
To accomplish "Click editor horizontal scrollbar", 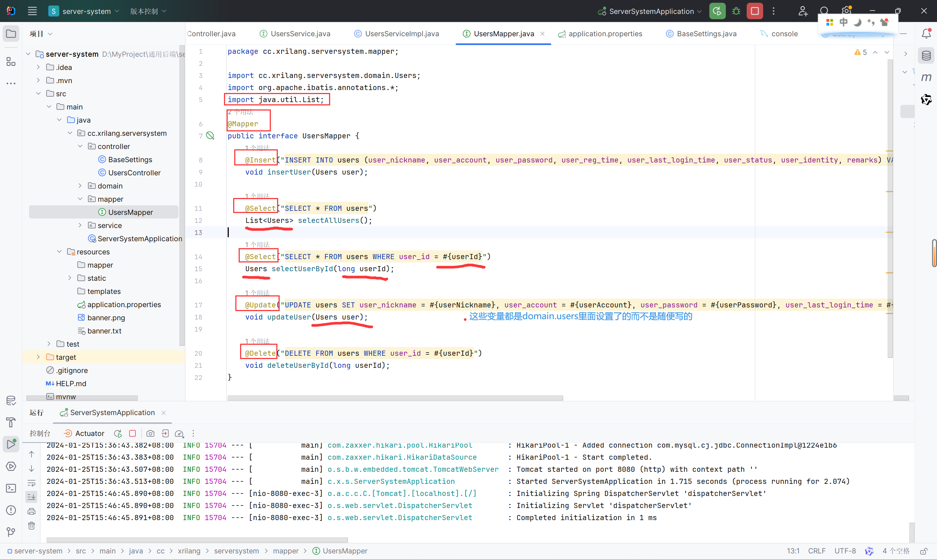I will (x=395, y=398).
